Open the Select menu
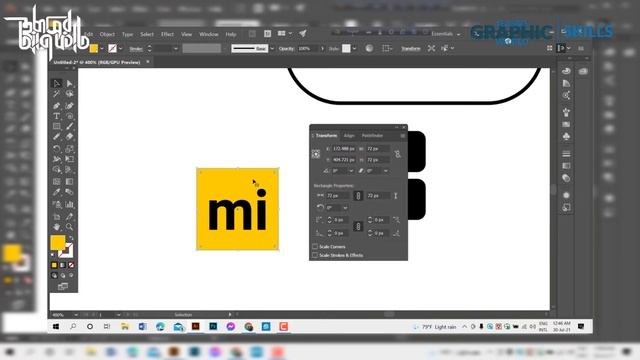 tap(147, 34)
